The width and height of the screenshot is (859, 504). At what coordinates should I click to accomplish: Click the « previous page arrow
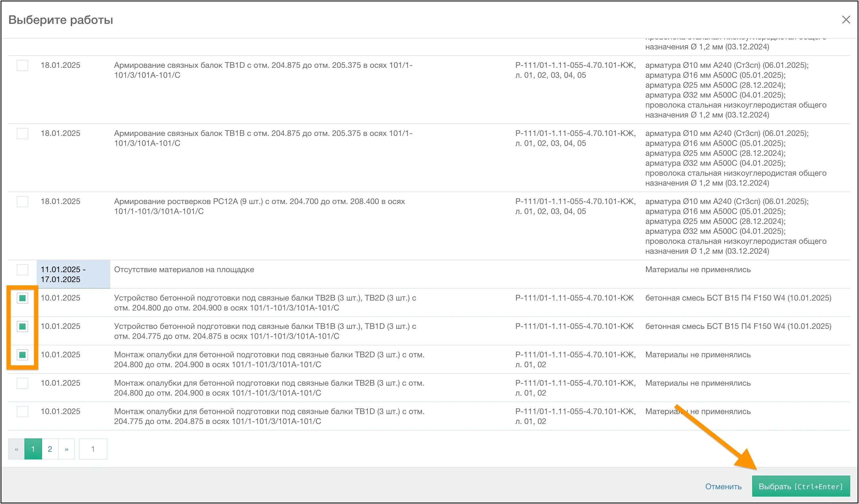tap(16, 449)
